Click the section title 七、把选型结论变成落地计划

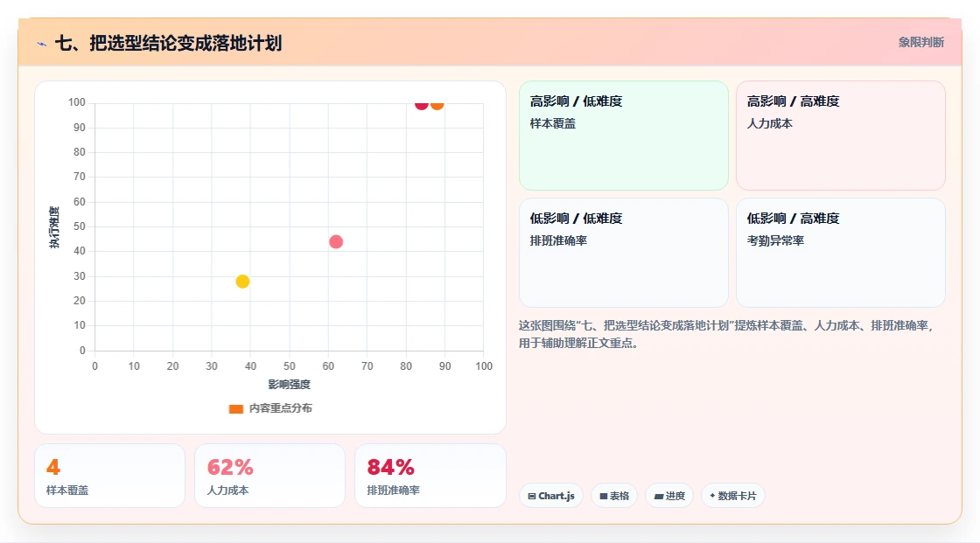pyautogui.click(x=168, y=43)
